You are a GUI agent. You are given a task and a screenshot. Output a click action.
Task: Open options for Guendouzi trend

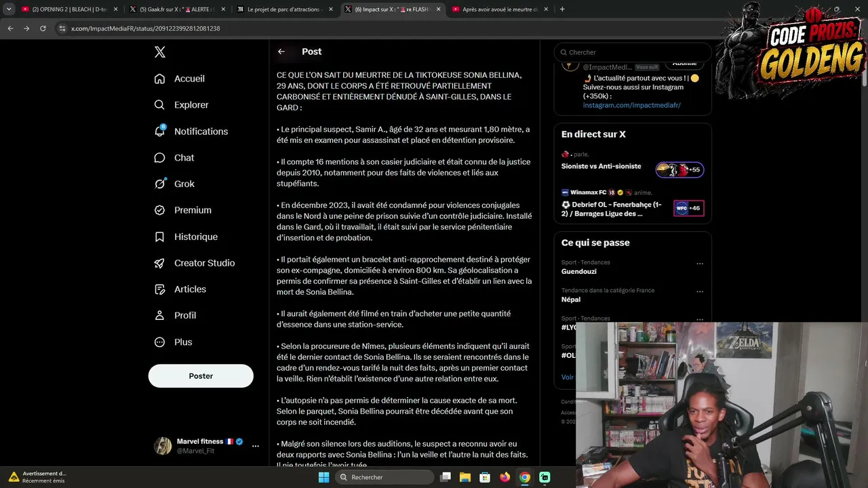[700, 264]
